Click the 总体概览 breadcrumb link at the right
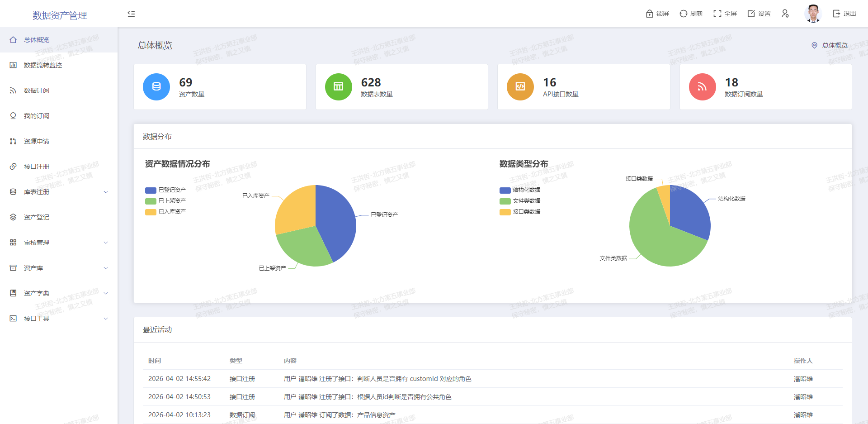This screenshot has width=868, height=424. click(x=835, y=45)
